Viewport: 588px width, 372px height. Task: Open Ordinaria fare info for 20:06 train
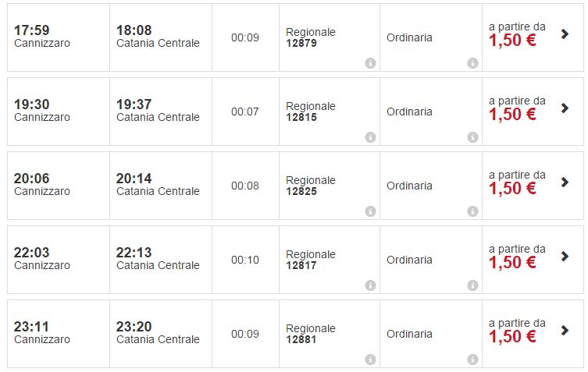click(x=472, y=211)
